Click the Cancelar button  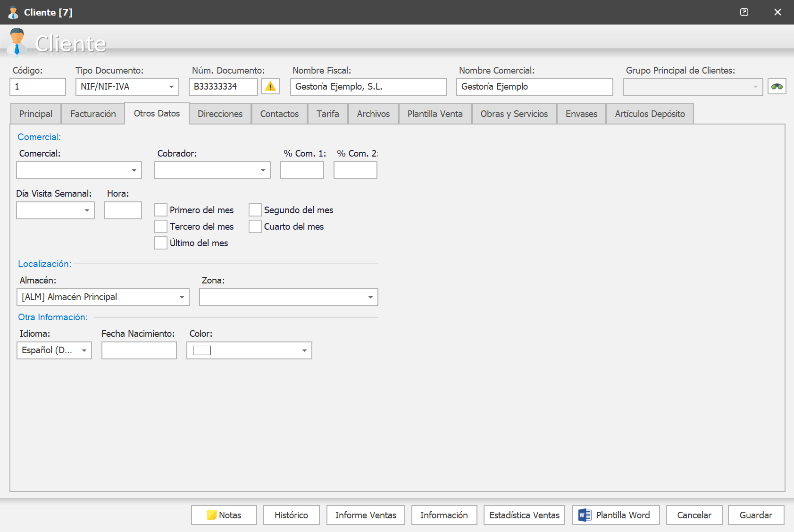pos(694,515)
